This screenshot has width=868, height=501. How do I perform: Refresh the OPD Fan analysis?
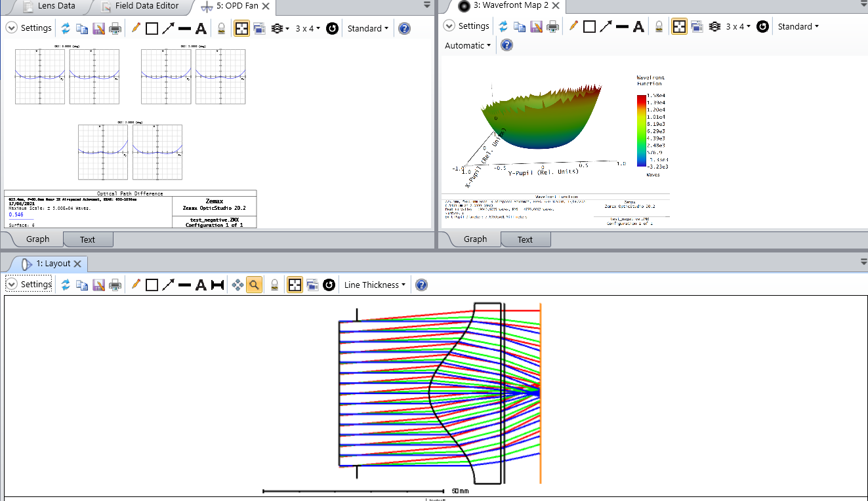click(66, 28)
